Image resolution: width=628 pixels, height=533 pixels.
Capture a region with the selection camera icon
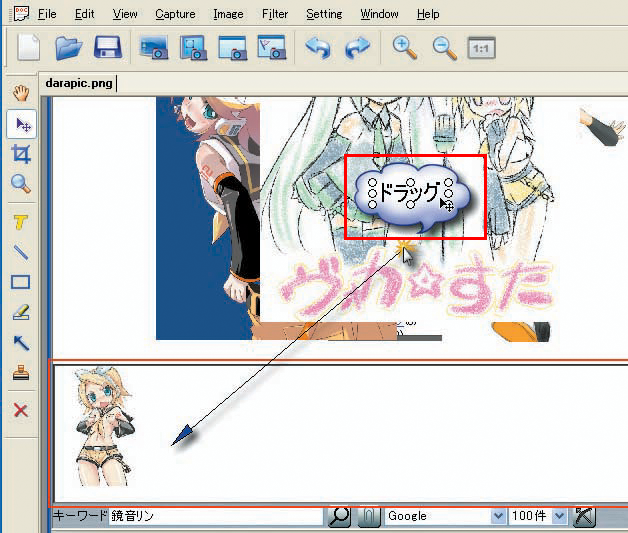[x=193, y=47]
